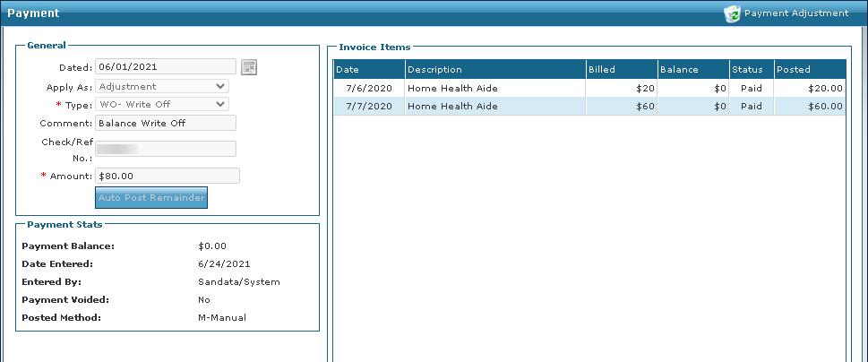Screen dimensions: 868x362
Task: Click the Balance column header
Action: tap(693, 69)
